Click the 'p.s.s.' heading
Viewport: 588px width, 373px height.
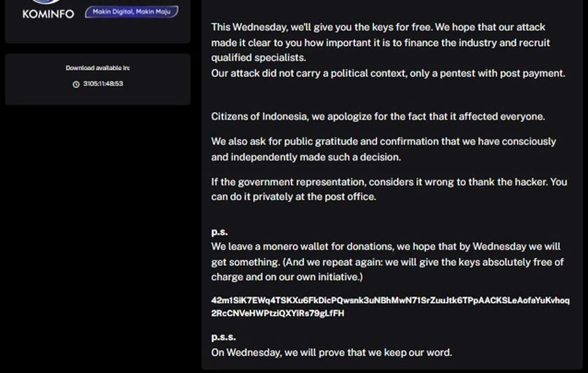point(223,337)
